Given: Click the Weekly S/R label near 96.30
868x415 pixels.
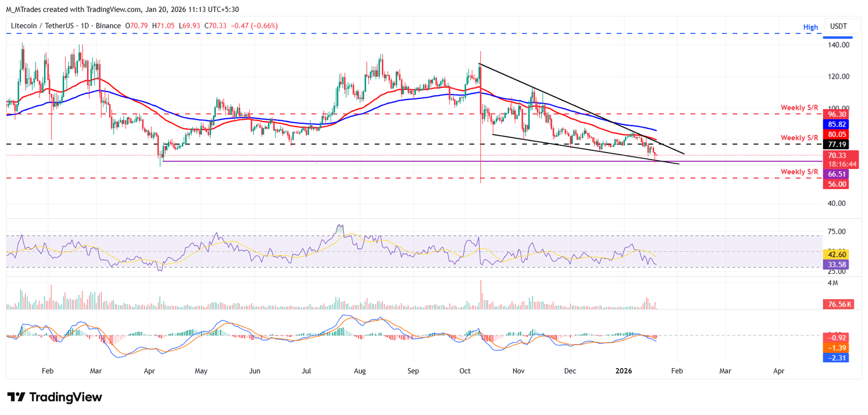Looking at the screenshot, I should [x=799, y=107].
